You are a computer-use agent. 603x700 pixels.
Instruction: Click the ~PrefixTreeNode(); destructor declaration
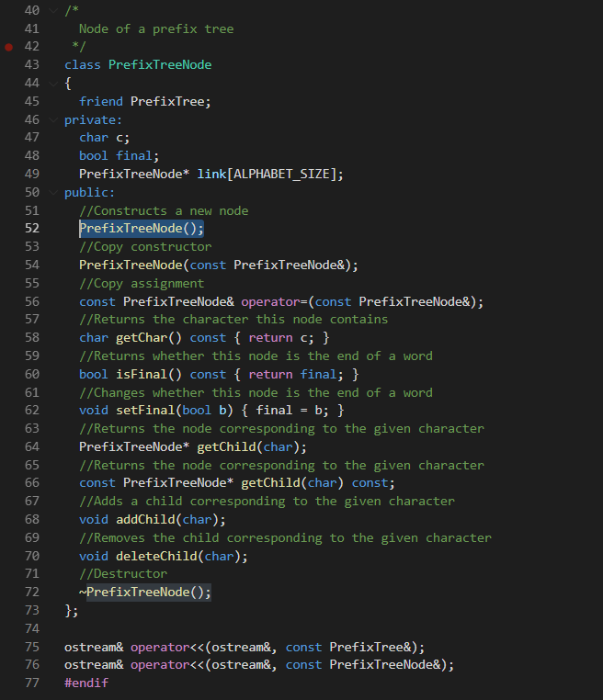click(x=145, y=592)
